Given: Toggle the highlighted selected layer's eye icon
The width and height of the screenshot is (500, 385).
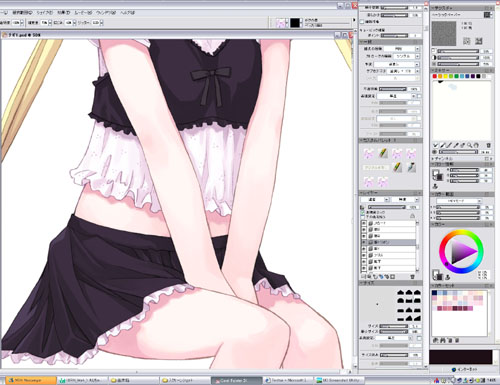Looking at the screenshot, I should pyautogui.click(x=364, y=242).
